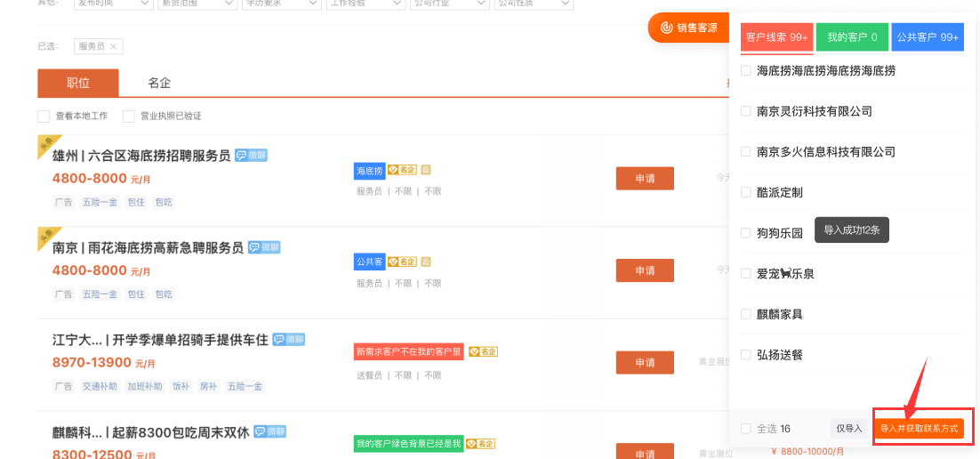Toggle the 查看本地工作 checkbox
980x459 pixels.
tap(43, 117)
